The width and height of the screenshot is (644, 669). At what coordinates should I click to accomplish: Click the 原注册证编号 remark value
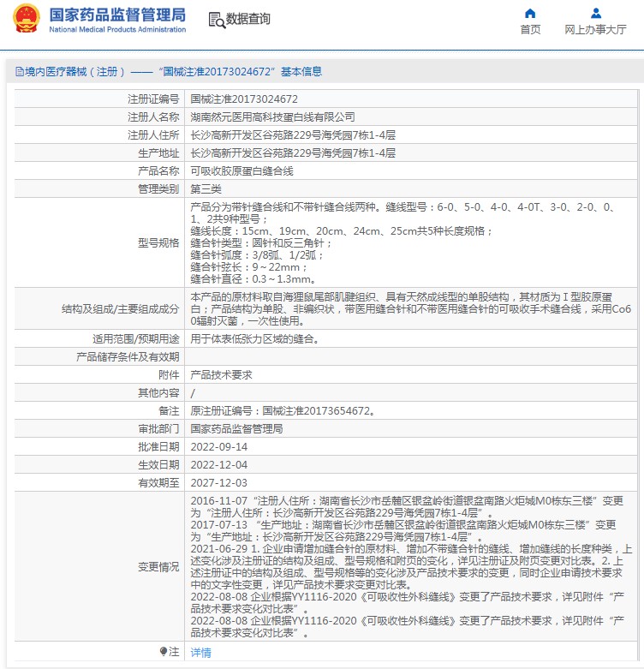click(x=283, y=410)
